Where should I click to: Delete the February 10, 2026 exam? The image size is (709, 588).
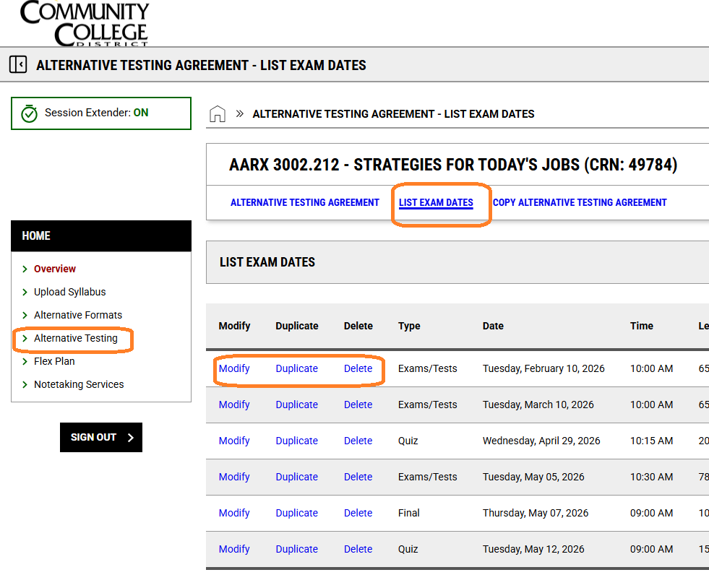[x=358, y=368]
